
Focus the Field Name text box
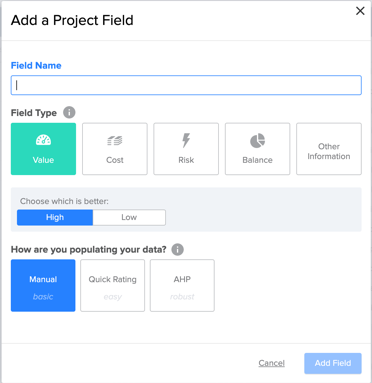(x=186, y=85)
